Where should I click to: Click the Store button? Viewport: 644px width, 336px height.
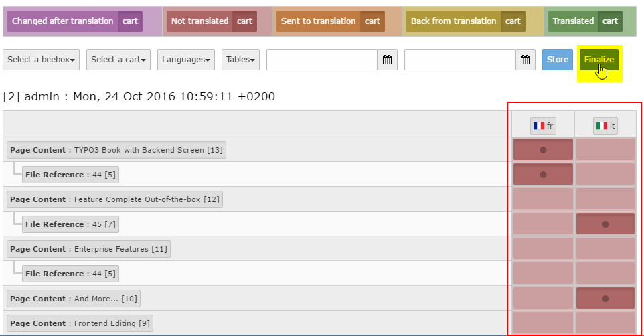coord(557,60)
